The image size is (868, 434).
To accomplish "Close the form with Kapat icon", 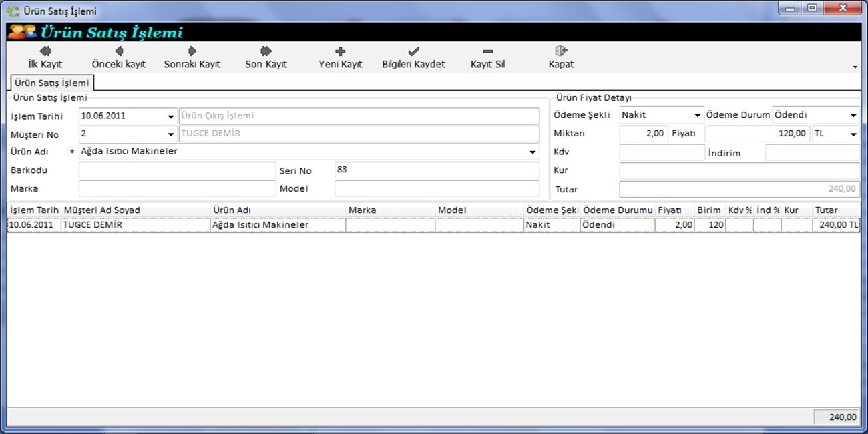I will pyautogui.click(x=561, y=51).
